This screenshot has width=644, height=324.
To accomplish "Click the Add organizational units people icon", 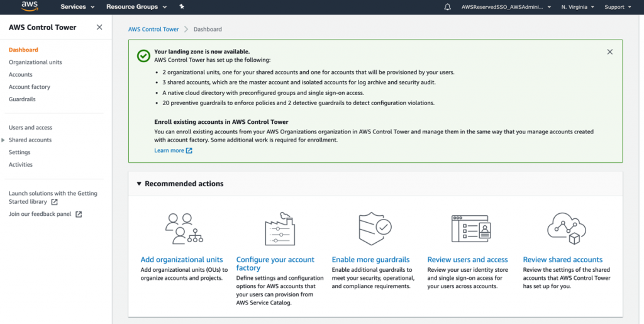I will click(x=184, y=228).
